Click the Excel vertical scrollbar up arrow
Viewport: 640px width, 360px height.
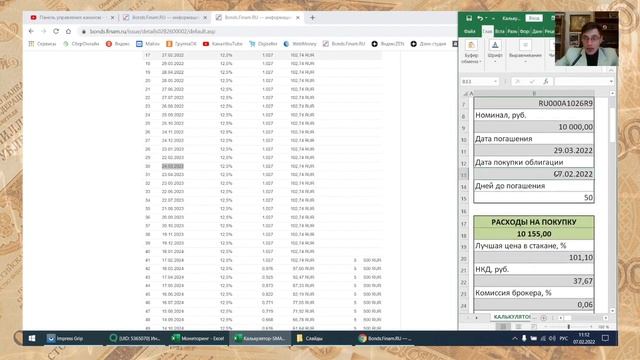tap(612, 93)
